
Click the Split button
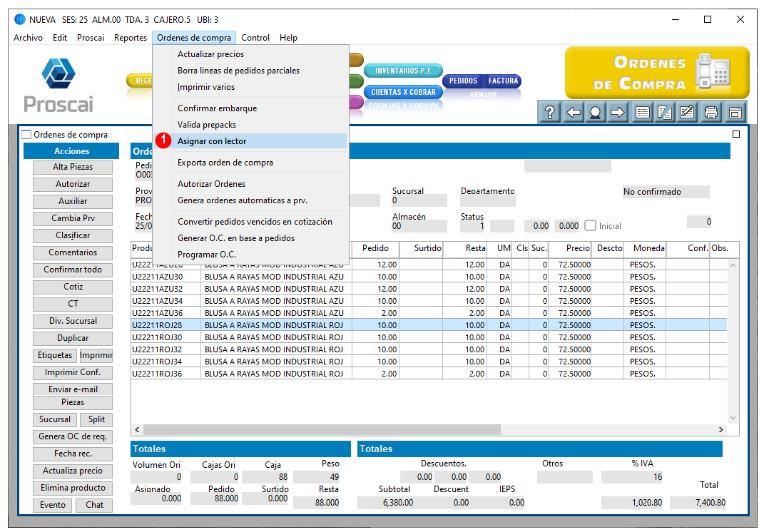click(96, 419)
